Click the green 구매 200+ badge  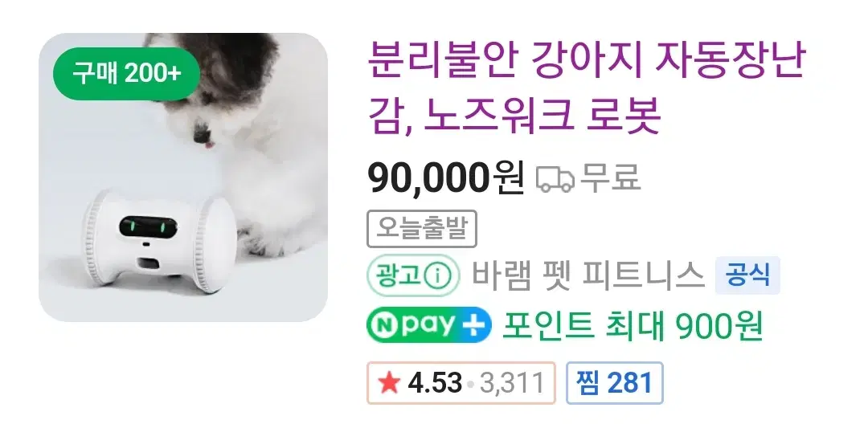click(126, 75)
